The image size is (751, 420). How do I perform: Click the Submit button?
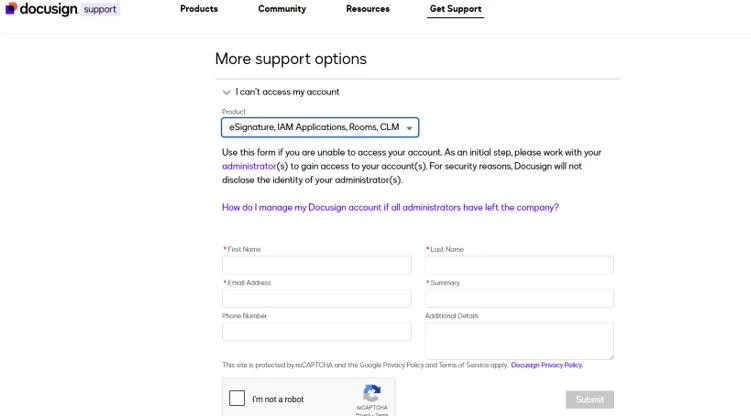[590, 399]
